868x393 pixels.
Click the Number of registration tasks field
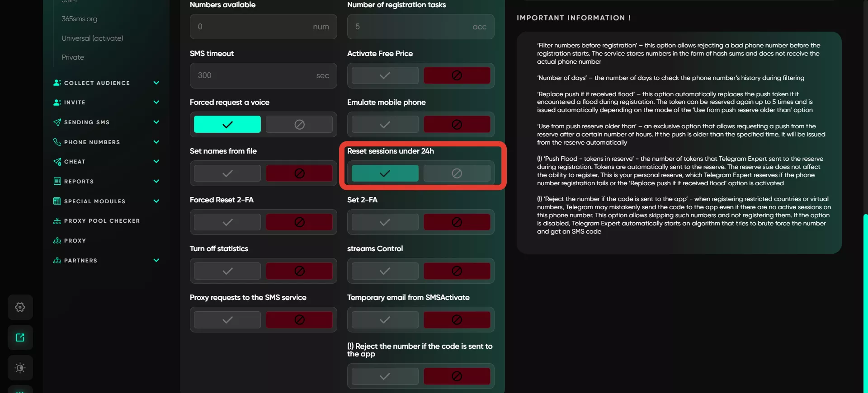coord(420,27)
